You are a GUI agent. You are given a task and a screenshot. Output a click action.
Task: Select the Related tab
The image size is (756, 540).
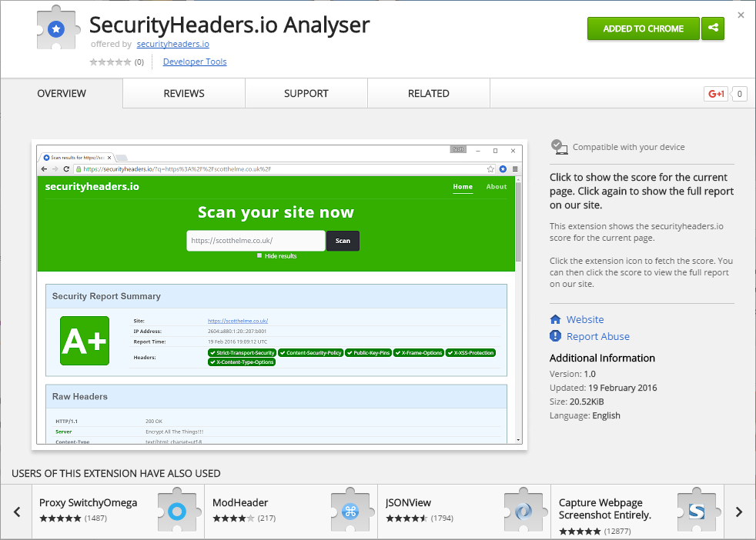428,93
